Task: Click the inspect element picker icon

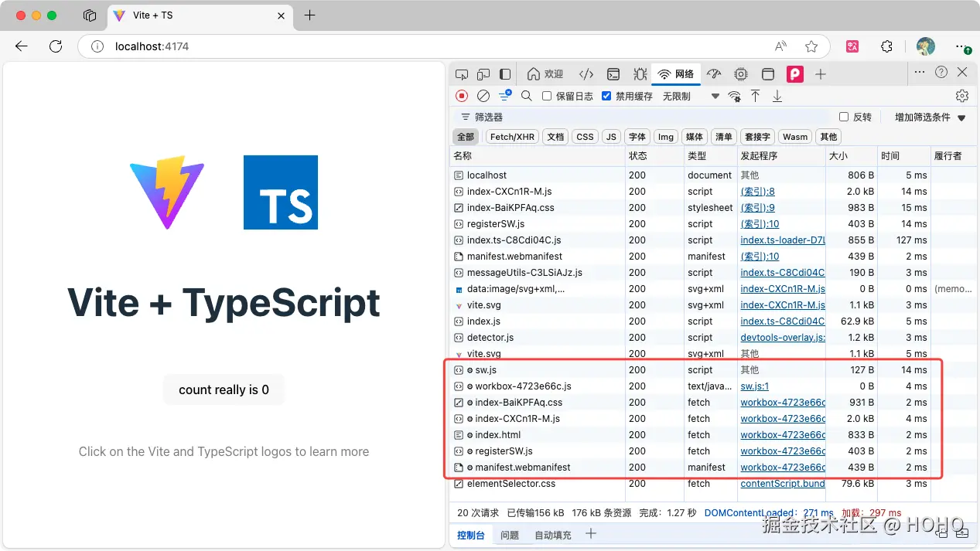Action: tap(462, 74)
